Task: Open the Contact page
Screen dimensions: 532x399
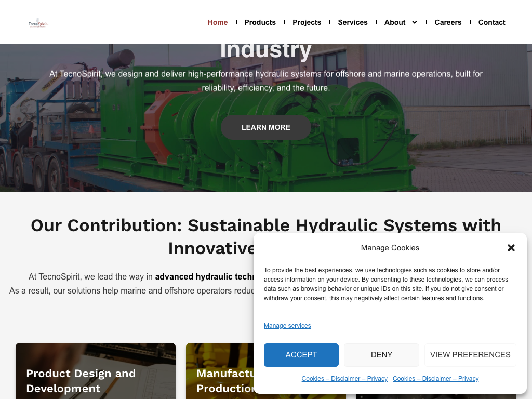Action: point(491,22)
